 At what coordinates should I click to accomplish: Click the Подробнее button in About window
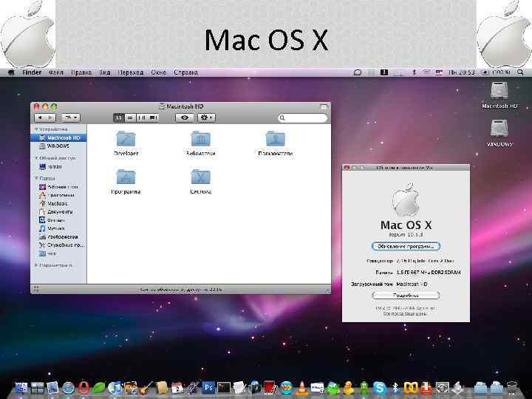406,296
